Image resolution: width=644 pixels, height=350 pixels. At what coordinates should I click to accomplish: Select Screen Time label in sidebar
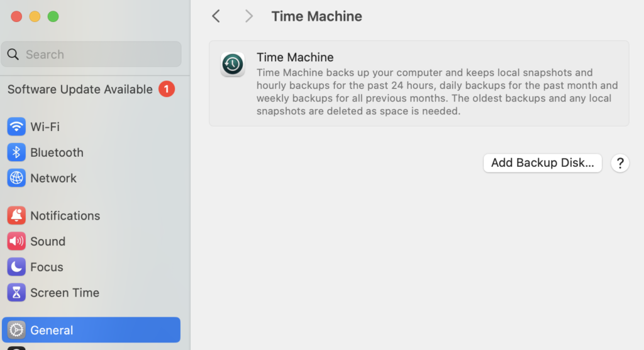pyautogui.click(x=65, y=293)
